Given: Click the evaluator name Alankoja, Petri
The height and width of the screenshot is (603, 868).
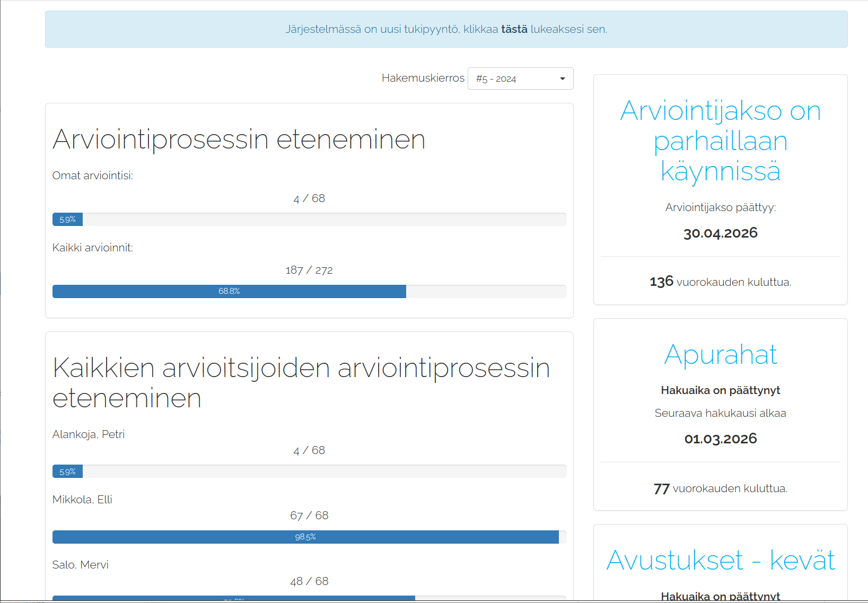Looking at the screenshot, I should [89, 434].
